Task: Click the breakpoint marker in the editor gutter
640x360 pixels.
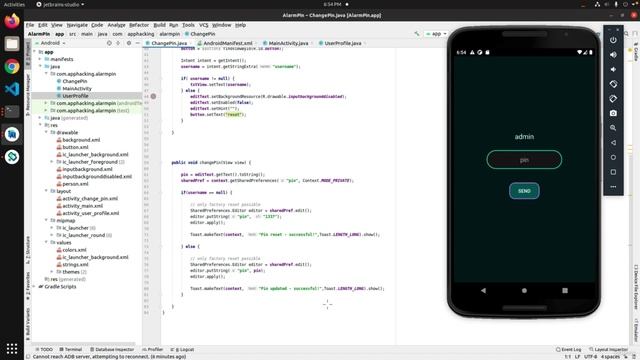Action: click(153, 96)
